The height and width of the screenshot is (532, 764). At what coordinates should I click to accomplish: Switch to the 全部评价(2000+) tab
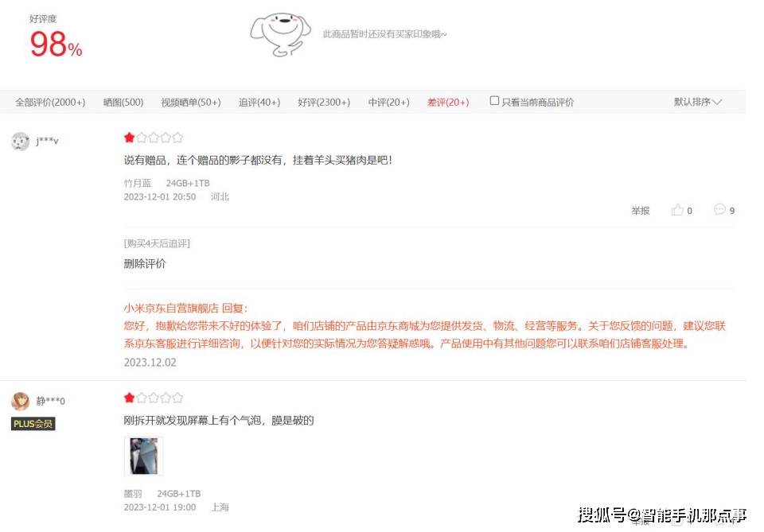(50, 103)
